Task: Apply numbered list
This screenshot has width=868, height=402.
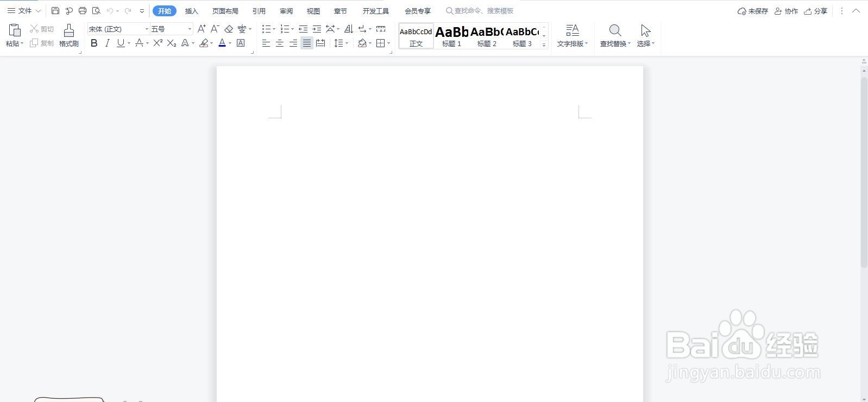Action: click(x=285, y=29)
